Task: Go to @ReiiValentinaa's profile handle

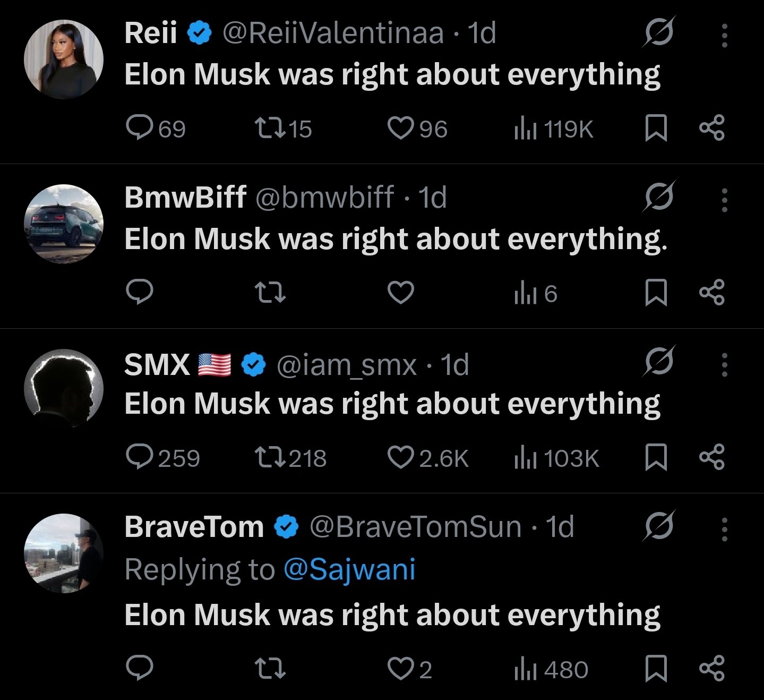Action: pyautogui.click(x=332, y=33)
